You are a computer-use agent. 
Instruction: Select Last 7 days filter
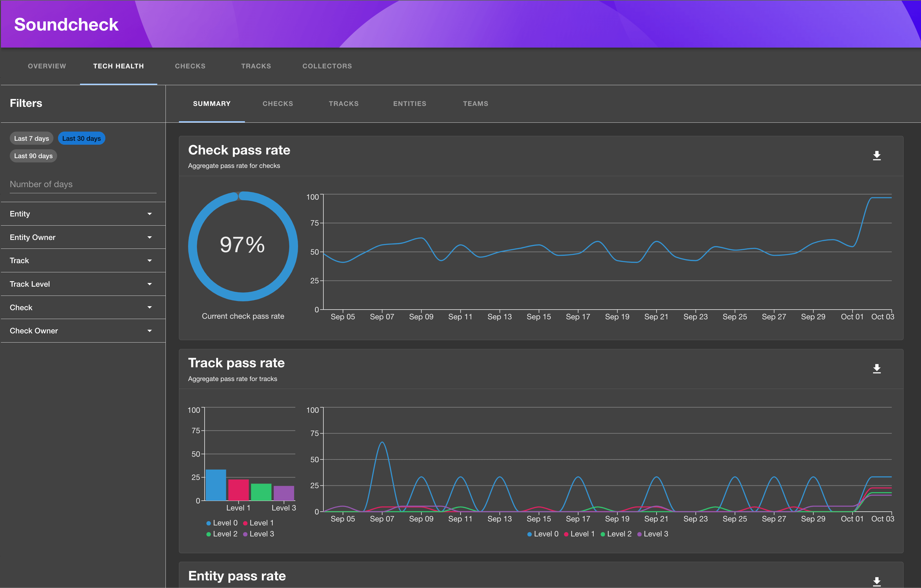point(31,138)
